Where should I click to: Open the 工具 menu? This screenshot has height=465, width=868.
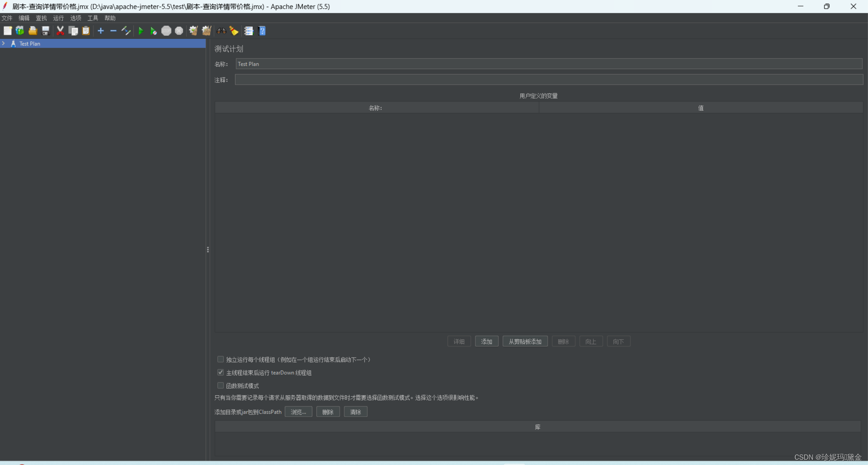(93, 18)
